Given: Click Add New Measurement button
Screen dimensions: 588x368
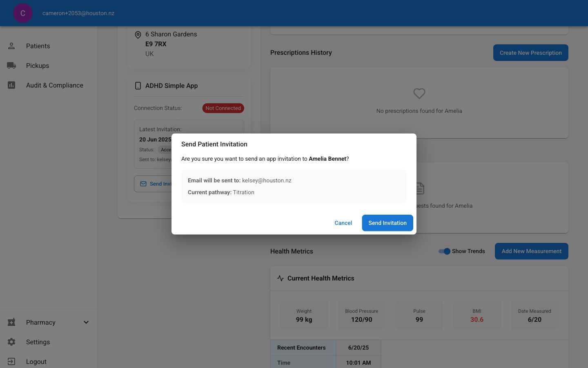Looking at the screenshot, I should (x=532, y=251).
